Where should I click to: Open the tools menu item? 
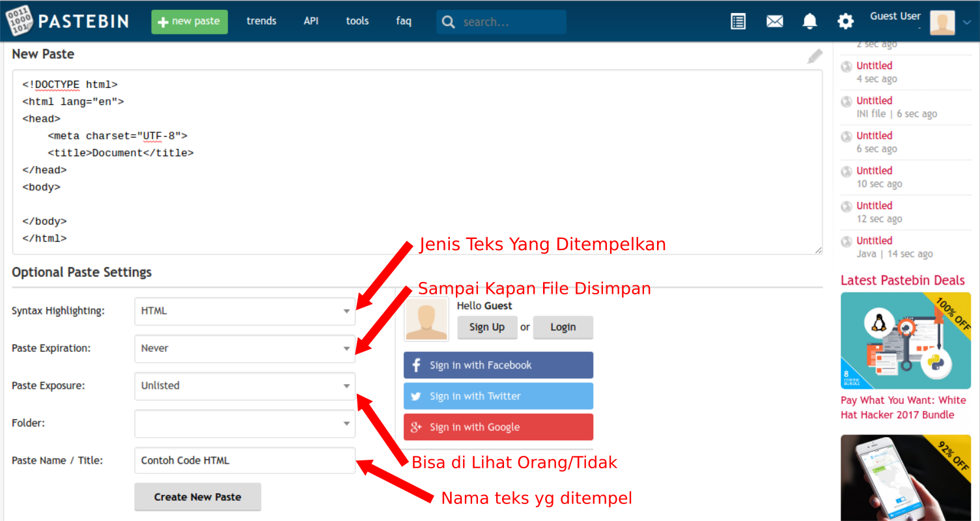tap(357, 21)
